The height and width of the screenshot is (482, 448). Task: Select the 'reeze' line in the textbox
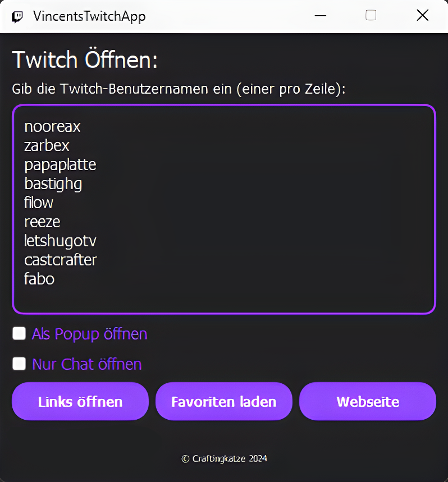click(42, 222)
